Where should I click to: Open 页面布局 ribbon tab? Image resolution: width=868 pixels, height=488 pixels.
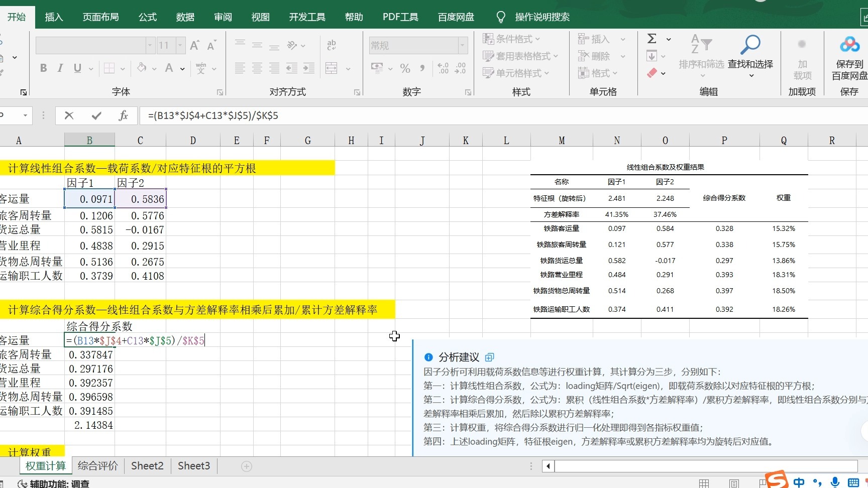pyautogui.click(x=100, y=17)
